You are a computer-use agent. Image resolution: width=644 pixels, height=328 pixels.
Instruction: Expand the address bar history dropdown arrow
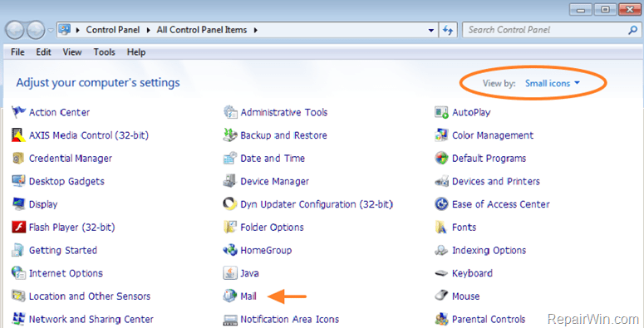pos(430,30)
